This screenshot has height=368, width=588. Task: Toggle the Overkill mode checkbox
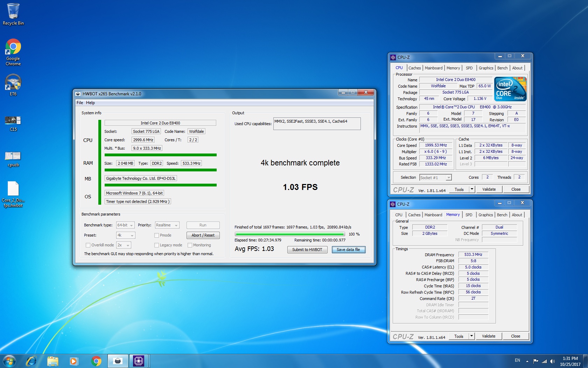point(88,245)
